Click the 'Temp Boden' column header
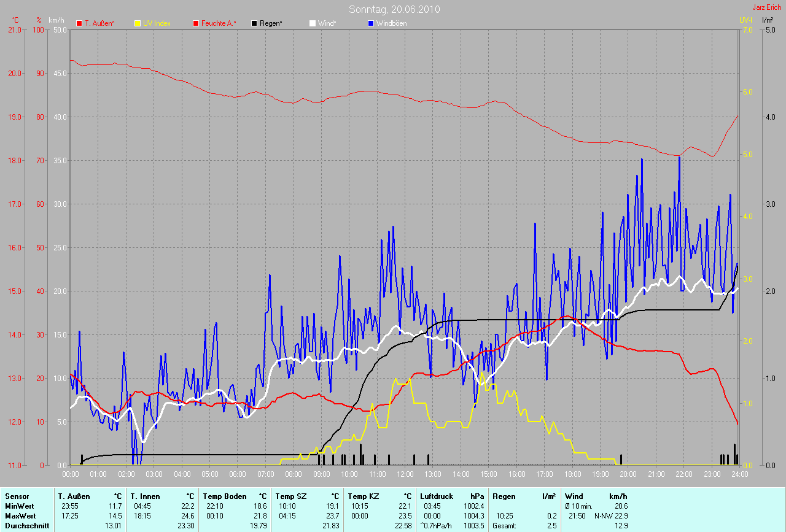Screen dimensions: 786x532 coord(225,496)
